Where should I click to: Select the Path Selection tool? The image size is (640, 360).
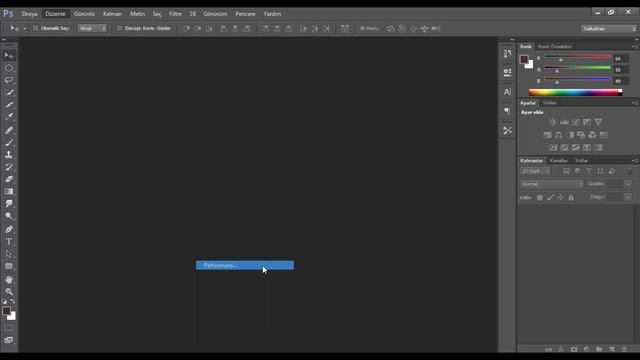(9, 254)
